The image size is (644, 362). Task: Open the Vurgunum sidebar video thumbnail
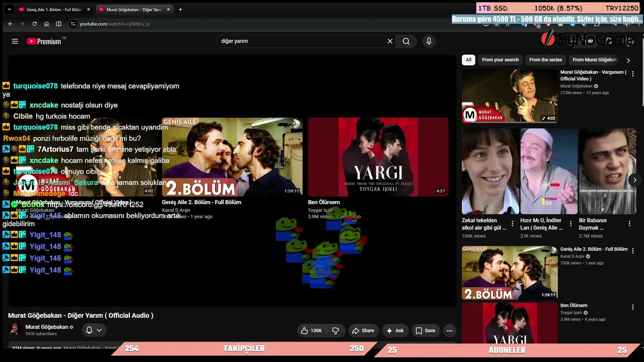coord(509,96)
